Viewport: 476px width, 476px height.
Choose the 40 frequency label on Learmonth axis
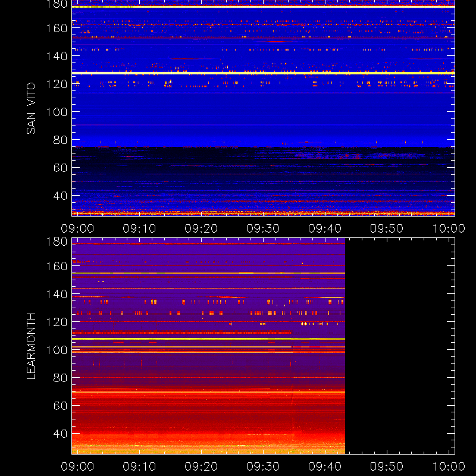click(60, 434)
